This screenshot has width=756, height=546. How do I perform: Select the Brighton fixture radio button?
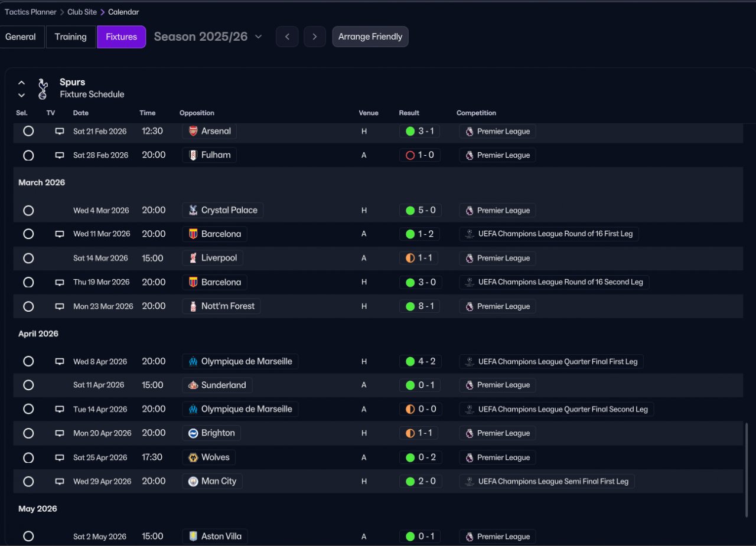(x=28, y=433)
